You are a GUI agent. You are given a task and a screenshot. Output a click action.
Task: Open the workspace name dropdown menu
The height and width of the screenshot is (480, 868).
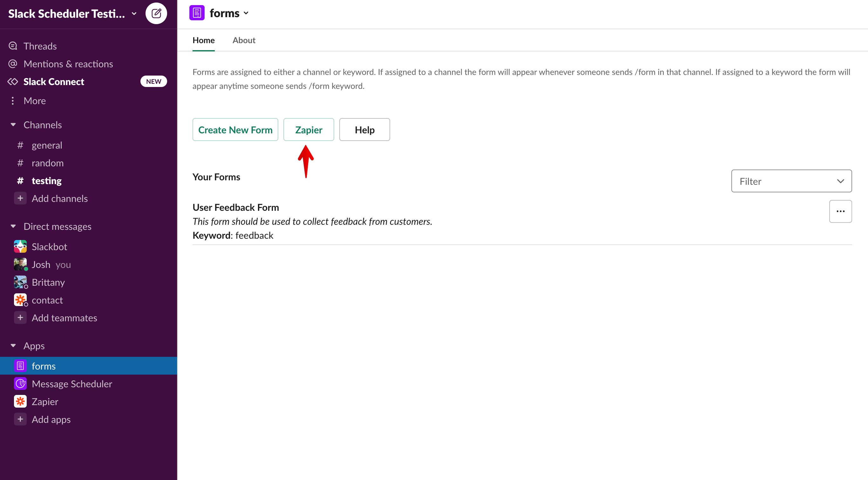(x=134, y=13)
